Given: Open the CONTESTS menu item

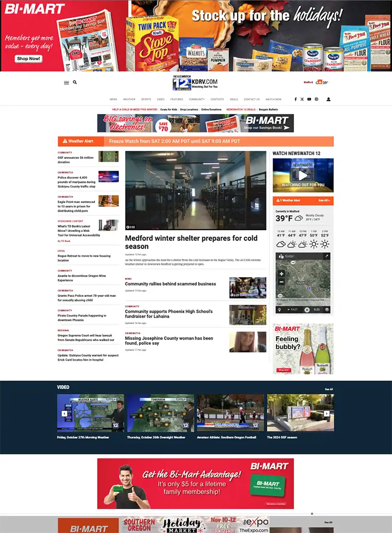Looking at the screenshot, I should point(217,99).
